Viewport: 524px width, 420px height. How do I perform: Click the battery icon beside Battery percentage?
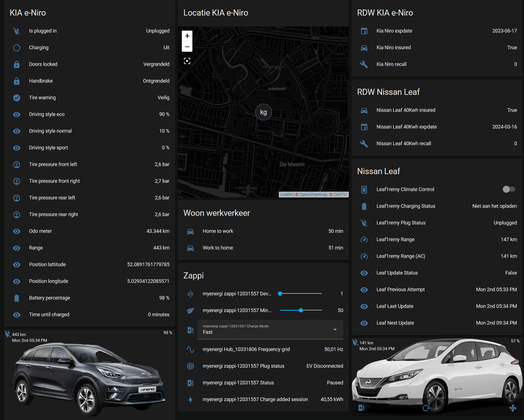pyautogui.click(x=16, y=298)
